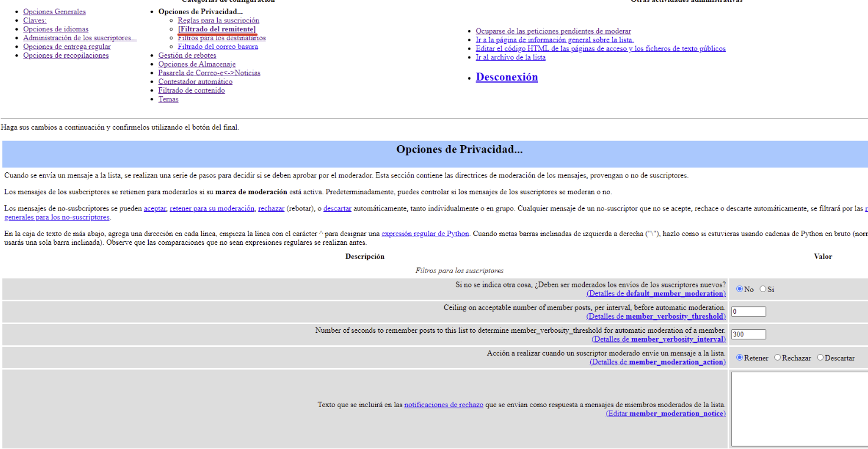Go to Gestión de rebotes
868x449 pixels.
click(187, 56)
